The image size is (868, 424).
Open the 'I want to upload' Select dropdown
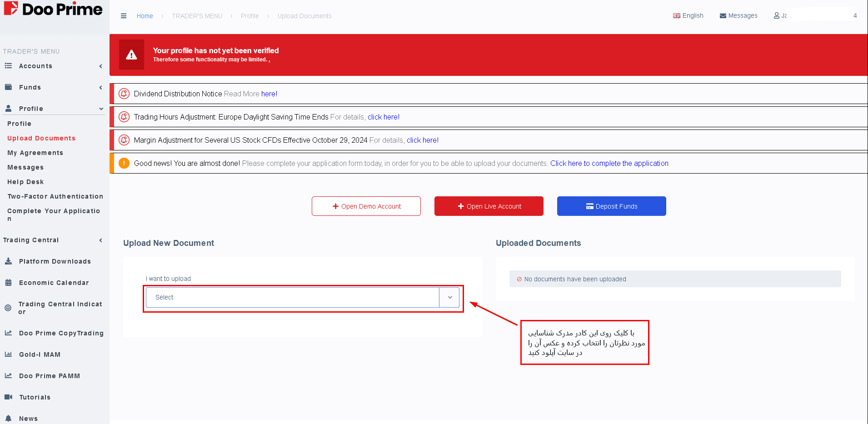(303, 297)
